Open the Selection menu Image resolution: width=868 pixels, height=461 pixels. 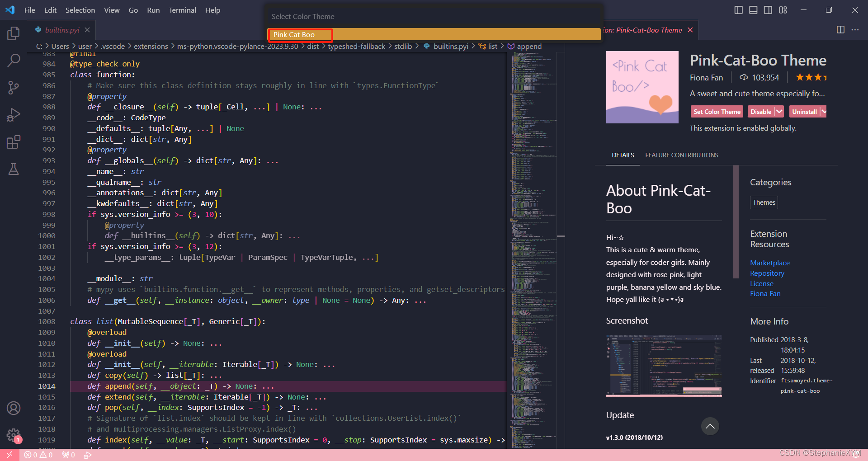(80, 10)
